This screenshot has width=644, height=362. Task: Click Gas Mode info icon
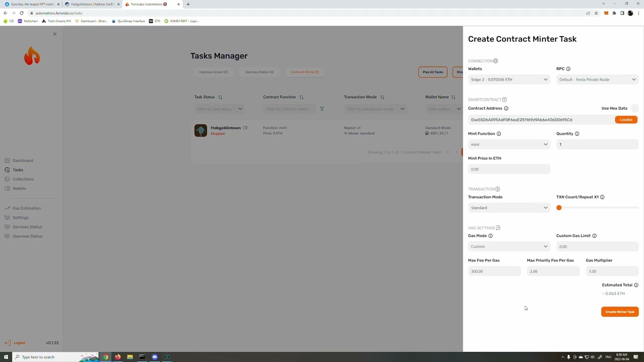pyautogui.click(x=490, y=236)
